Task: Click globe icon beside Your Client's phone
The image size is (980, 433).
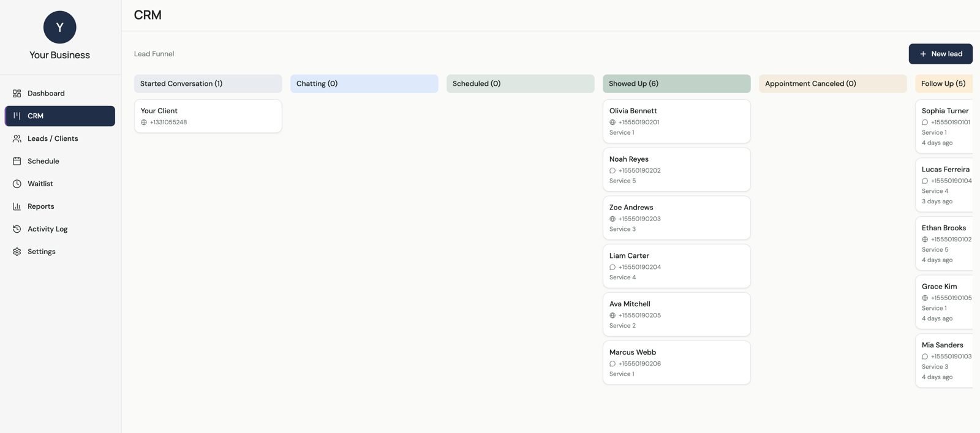Action: [x=144, y=122]
